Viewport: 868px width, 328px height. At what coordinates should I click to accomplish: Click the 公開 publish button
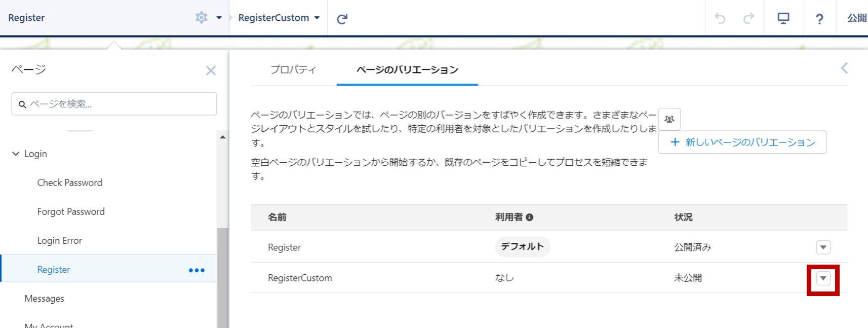point(856,18)
